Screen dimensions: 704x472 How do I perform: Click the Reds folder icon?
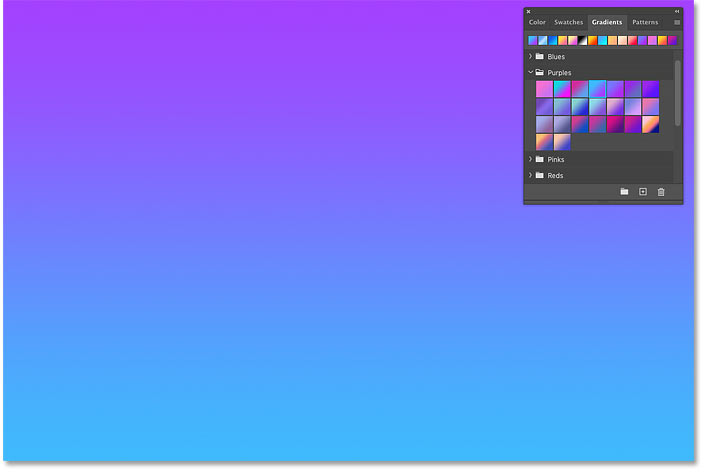pyautogui.click(x=540, y=175)
